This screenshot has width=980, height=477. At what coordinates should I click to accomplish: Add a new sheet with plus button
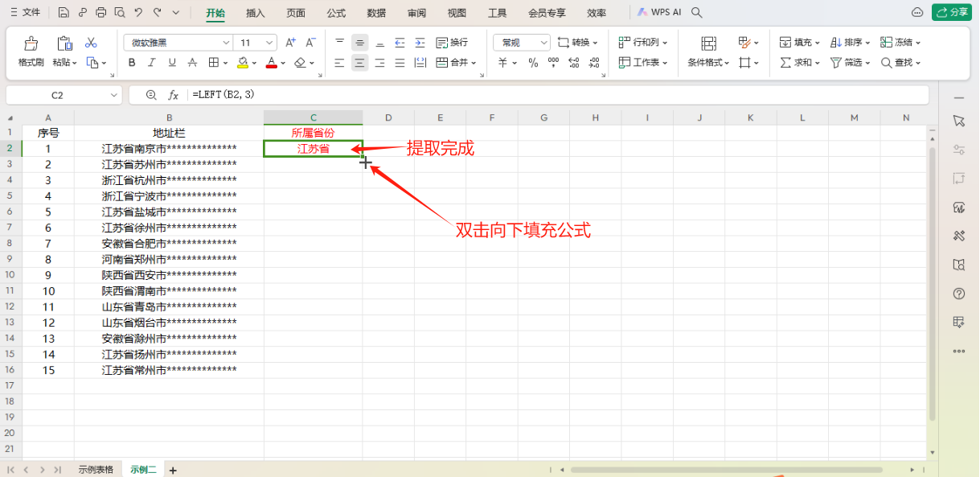[x=172, y=470]
